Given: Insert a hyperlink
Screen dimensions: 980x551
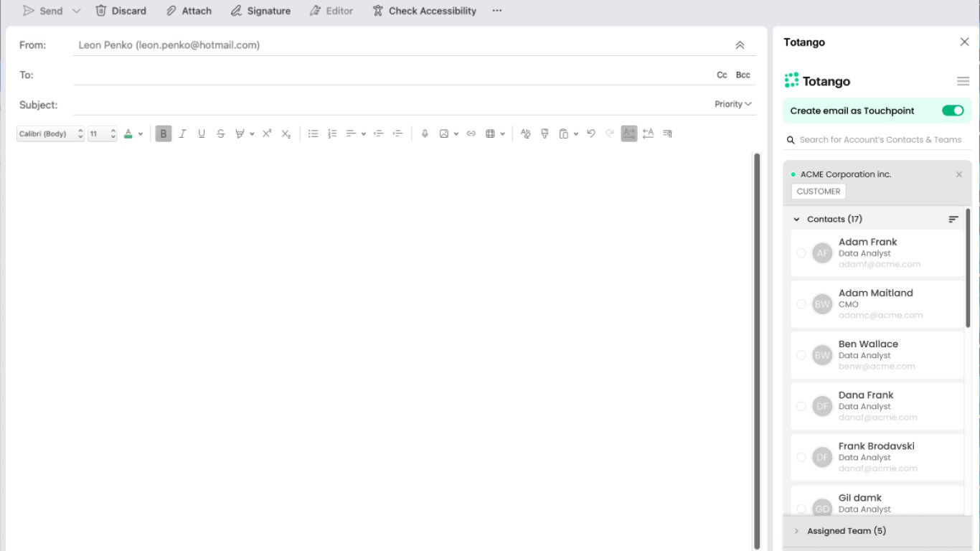Looking at the screenshot, I should [471, 133].
